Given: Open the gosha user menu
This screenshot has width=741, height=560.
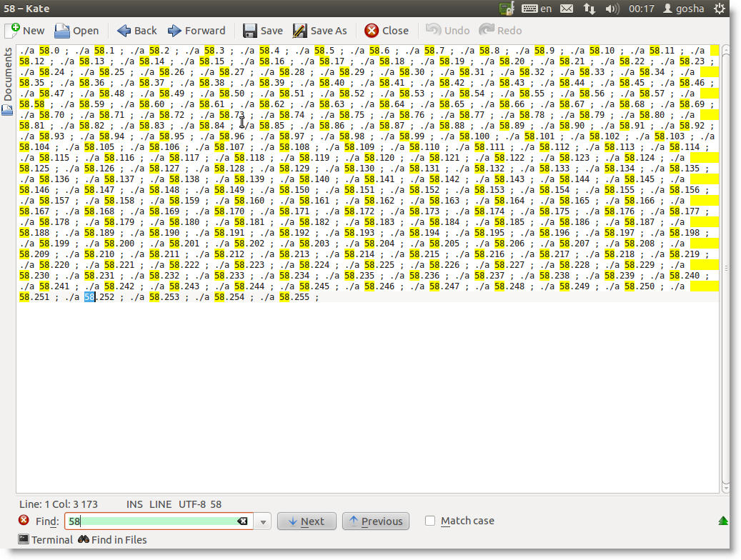Looking at the screenshot, I should [x=684, y=9].
